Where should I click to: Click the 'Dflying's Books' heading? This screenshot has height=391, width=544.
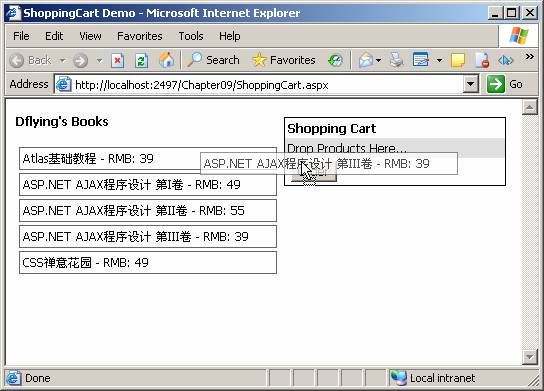click(x=62, y=122)
